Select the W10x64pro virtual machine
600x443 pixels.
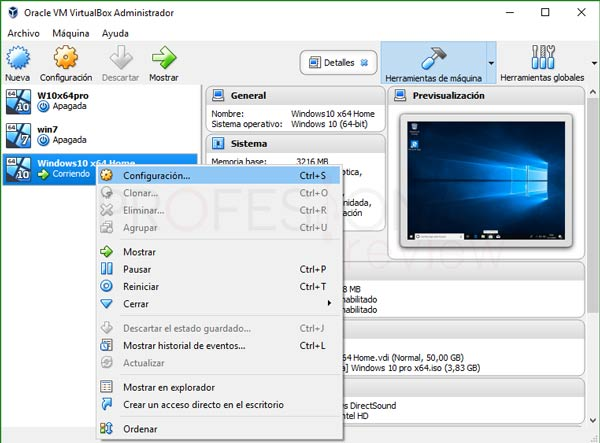click(x=100, y=101)
